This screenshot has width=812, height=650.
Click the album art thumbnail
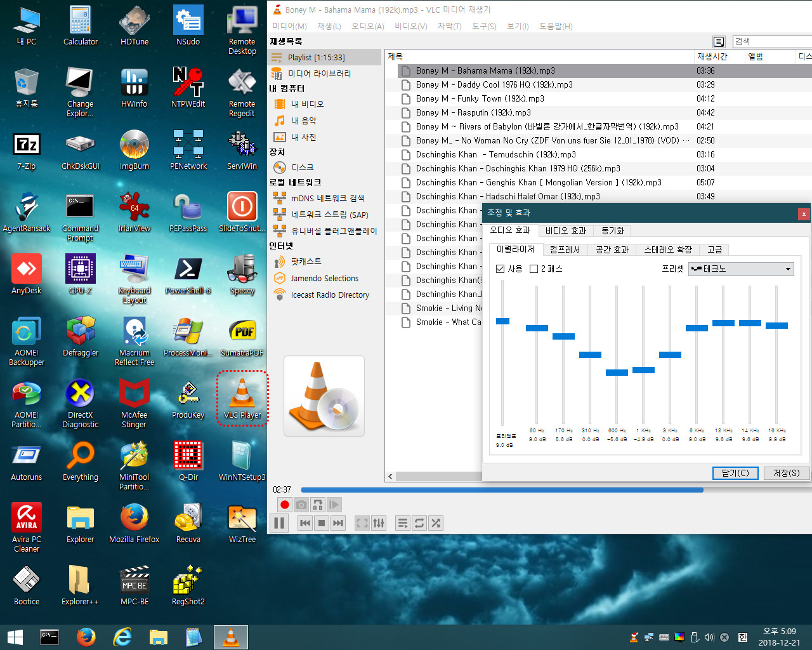[x=324, y=396]
